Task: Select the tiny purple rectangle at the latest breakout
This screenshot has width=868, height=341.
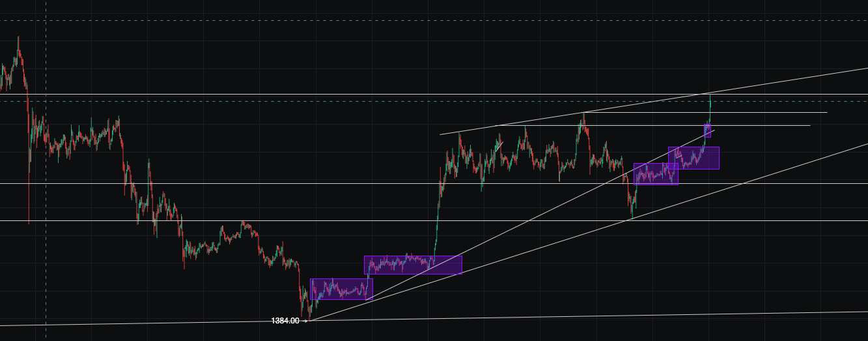Action: click(708, 130)
